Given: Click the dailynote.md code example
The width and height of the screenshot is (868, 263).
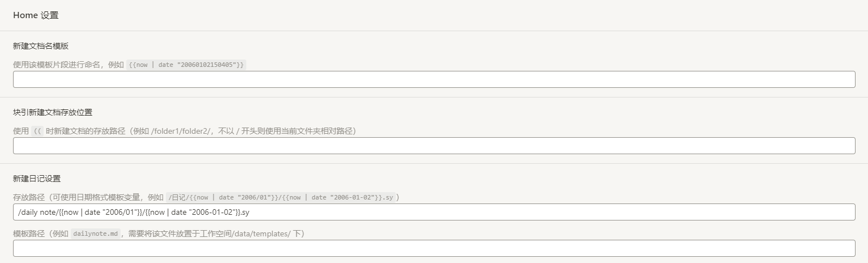Looking at the screenshot, I should [x=95, y=234].
